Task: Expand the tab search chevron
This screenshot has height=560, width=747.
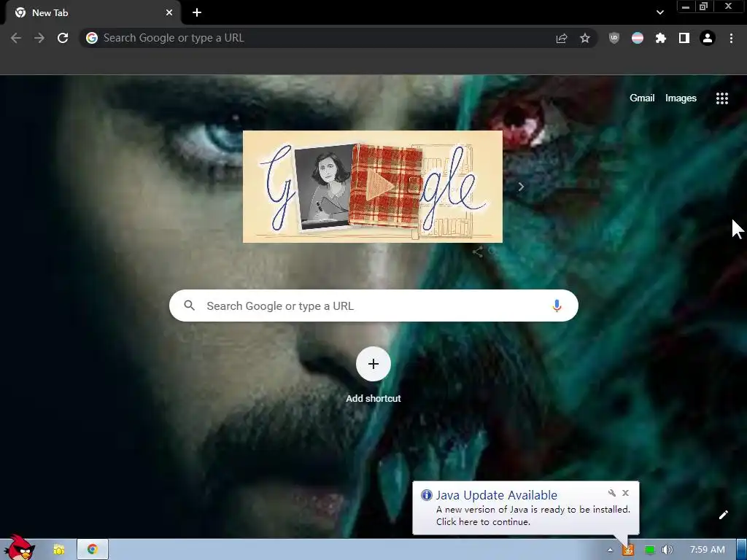Action: [x=659, y=12]
